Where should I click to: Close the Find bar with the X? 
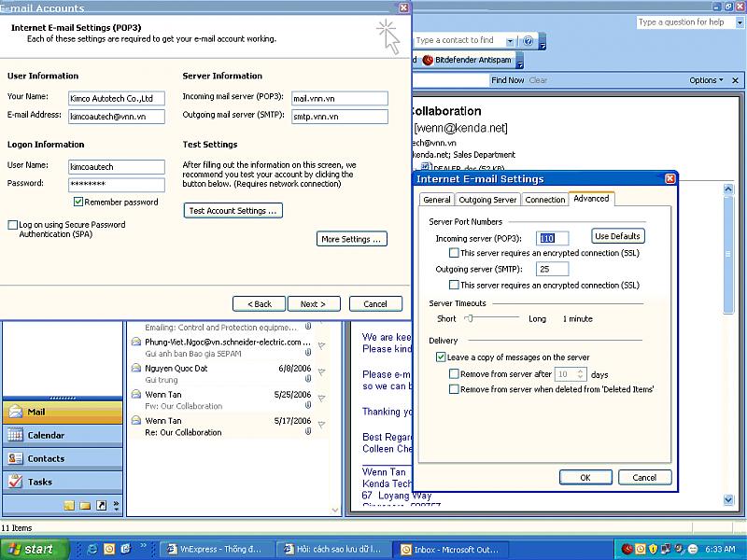(735, 80)
